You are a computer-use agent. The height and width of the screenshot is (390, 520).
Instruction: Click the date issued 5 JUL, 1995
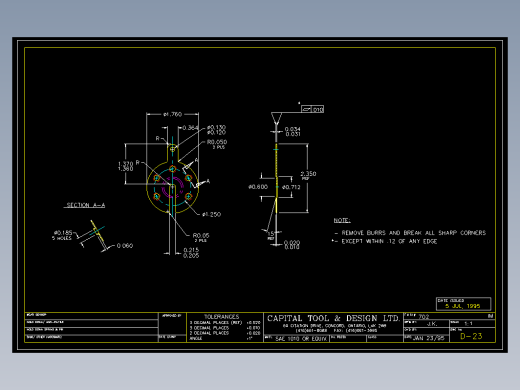pos(463,306)
